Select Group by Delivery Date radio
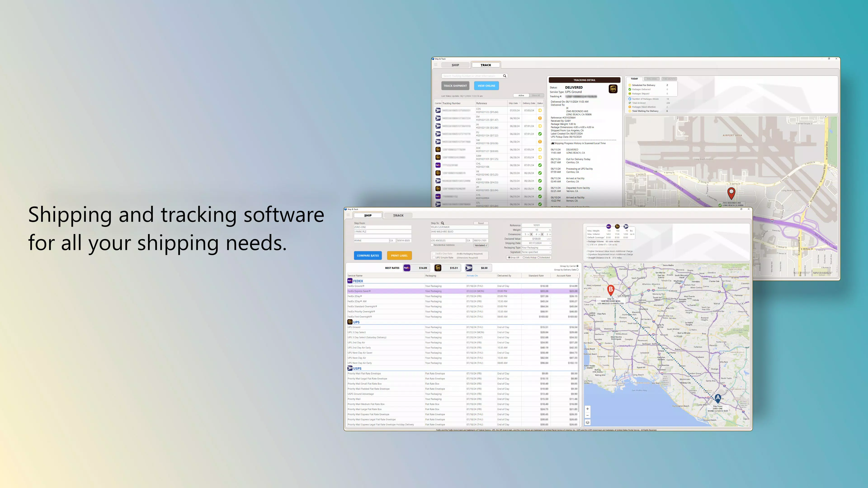Viewport: 868px width, 488px height. click(x=577, y=270)
